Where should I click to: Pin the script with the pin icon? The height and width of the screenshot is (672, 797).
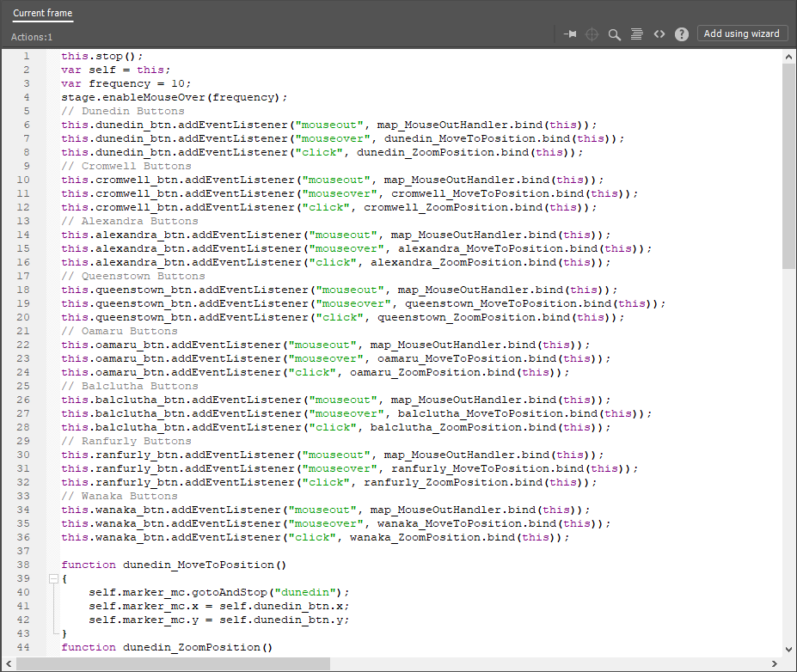coord(570,34)
